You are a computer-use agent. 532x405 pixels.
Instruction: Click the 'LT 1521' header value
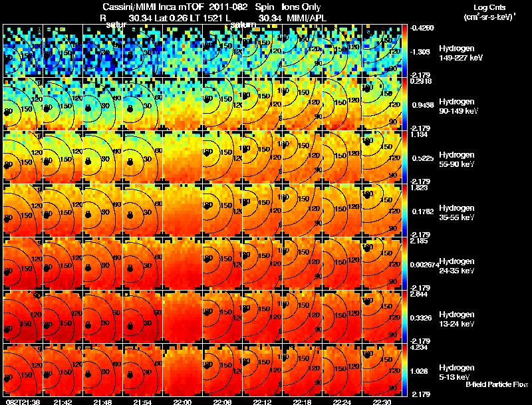[x=205, y=18]
